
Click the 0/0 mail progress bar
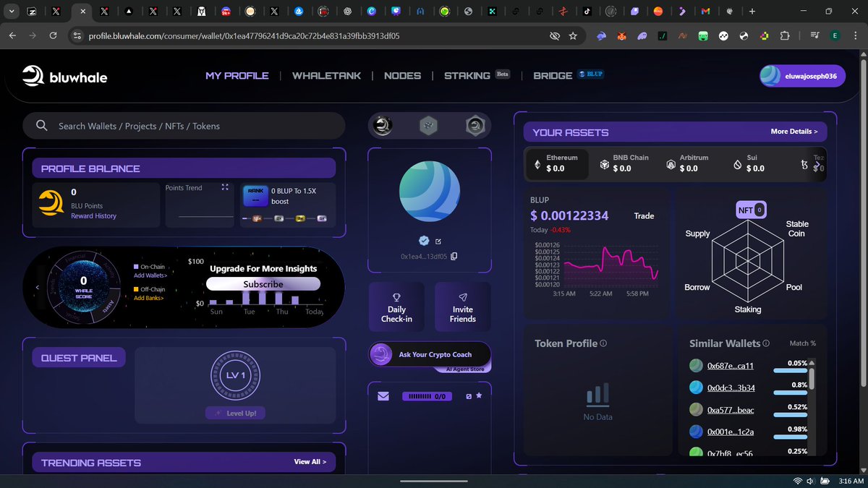(427, 396)
